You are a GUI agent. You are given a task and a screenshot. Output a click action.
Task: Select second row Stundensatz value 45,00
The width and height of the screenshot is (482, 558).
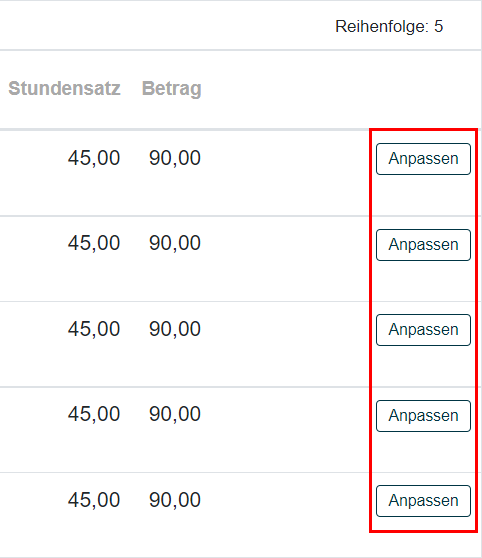point(94,243)
